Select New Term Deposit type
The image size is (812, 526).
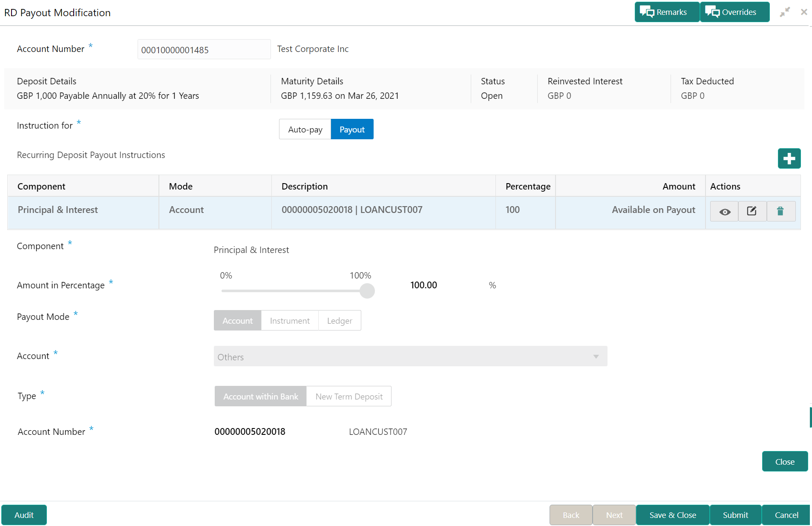pos(349,396)
